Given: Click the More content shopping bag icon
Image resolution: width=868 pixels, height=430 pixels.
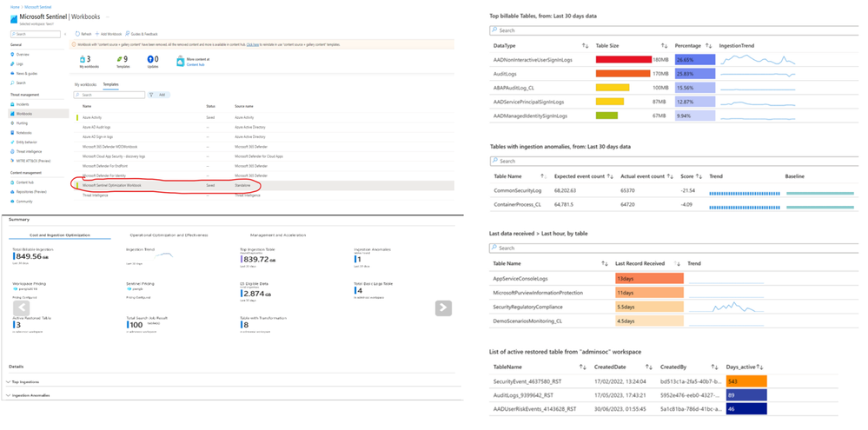Looking at the screenshot, I should [x=180, y=61].
